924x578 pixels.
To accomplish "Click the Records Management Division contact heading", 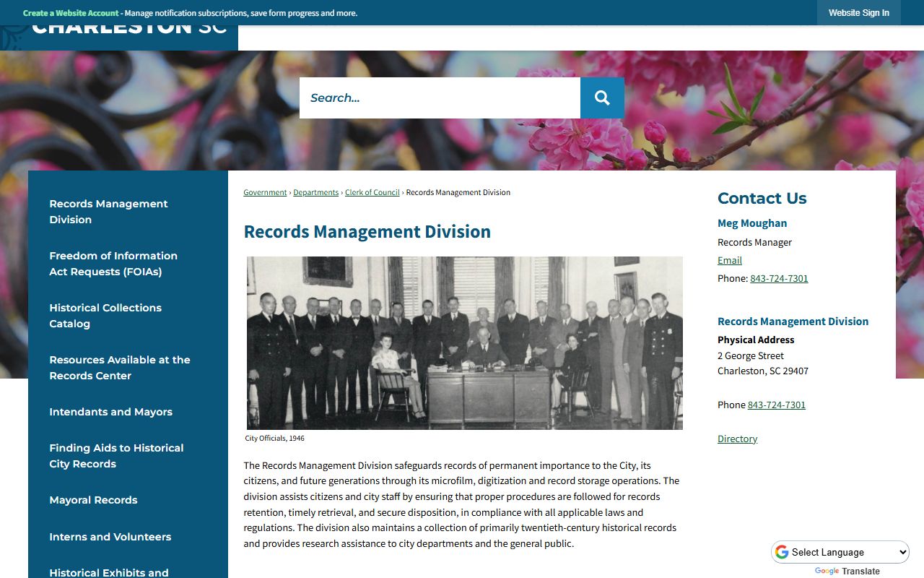I will tap(793, 322).
